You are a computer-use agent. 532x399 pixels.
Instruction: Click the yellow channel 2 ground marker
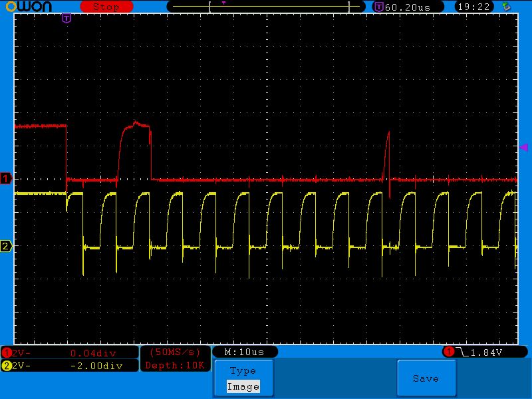click(x=6, y=247)
